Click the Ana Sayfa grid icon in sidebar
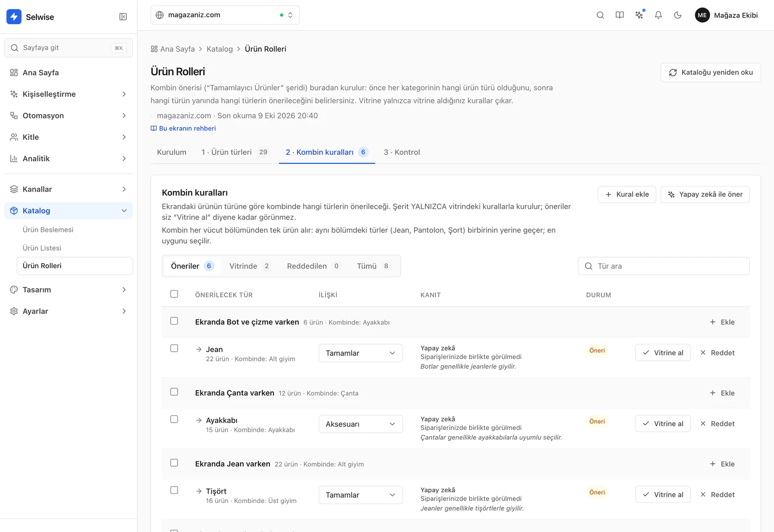The image size is (774, 532). [x=14, y=73]
